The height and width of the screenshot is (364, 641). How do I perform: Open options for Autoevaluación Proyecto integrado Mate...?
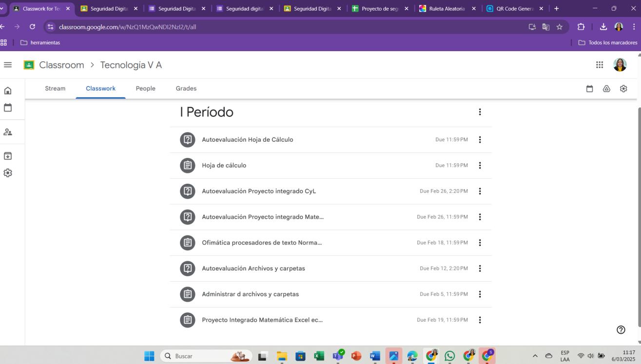pos(480,217)
